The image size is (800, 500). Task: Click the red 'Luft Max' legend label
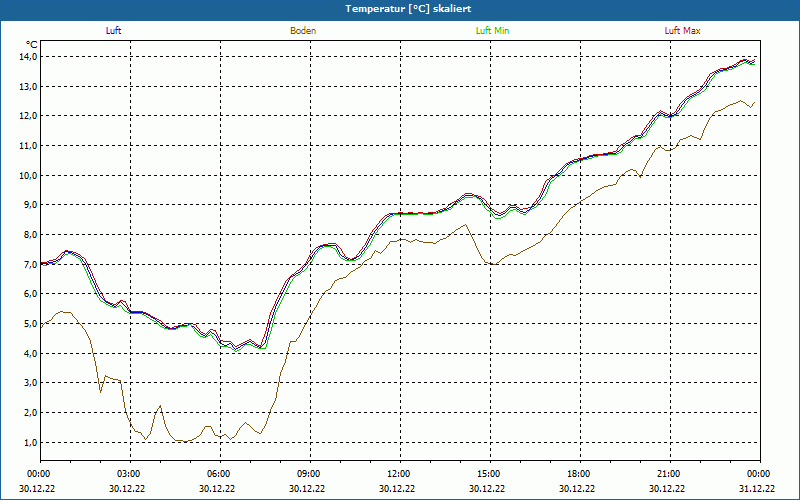(682, 31)
